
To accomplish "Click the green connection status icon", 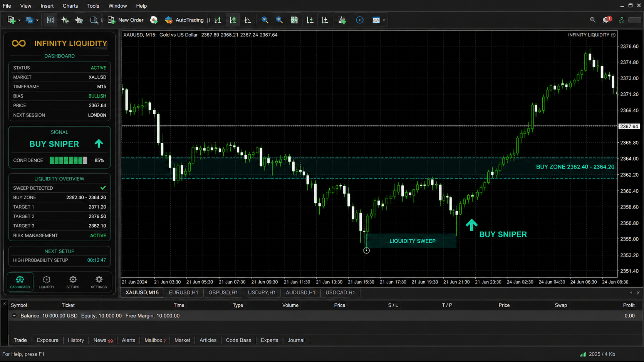I will [622, 20].
